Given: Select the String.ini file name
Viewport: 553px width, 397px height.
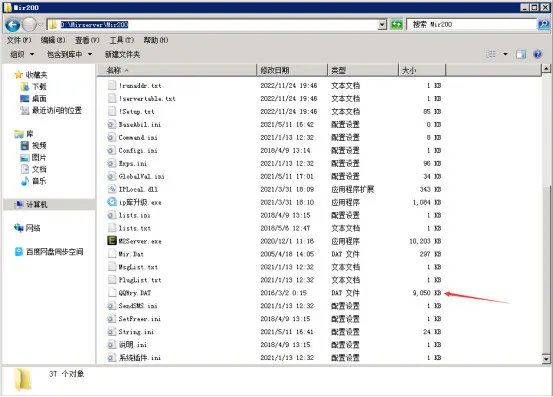Looking at the screenshot, I should tap(136, 332).
